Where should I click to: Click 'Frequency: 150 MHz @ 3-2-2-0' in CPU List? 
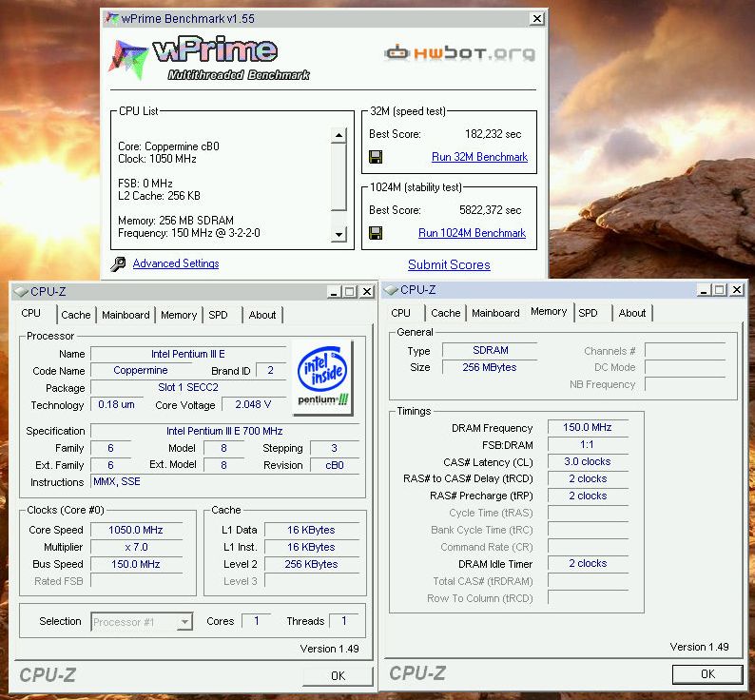click(x=188, y=233)
